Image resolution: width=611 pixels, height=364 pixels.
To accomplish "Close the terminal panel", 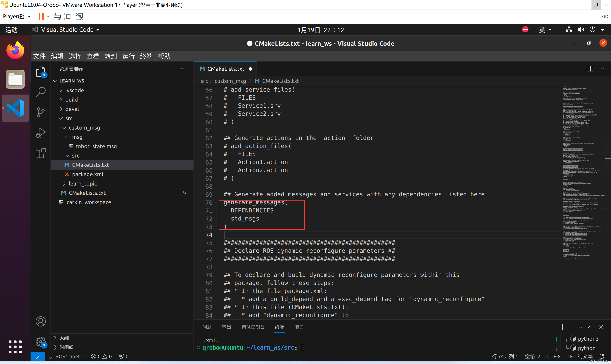I will point(601,327).
